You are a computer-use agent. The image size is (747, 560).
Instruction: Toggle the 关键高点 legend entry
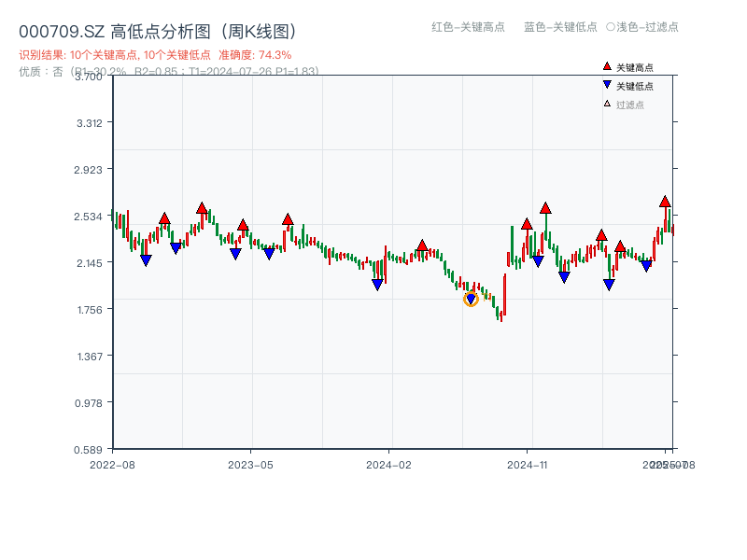pos(635,67)
